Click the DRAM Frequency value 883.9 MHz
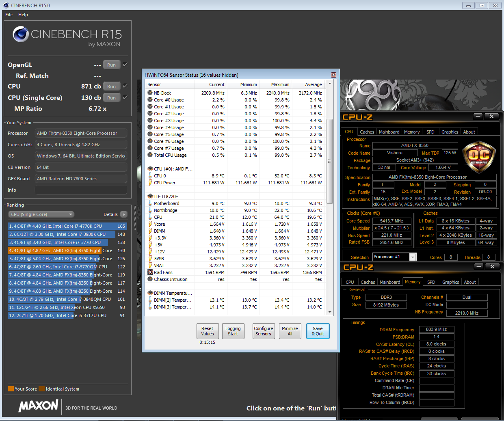 pos(437,330)
